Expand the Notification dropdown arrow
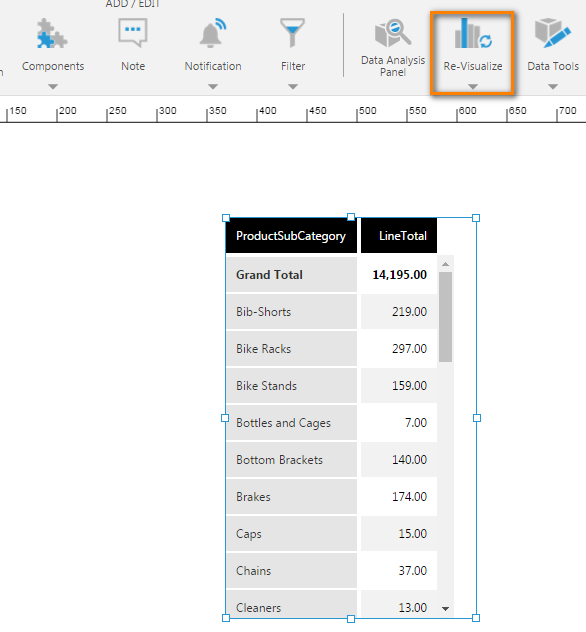This screenshot has height=632, width=586. pos(213,86)
